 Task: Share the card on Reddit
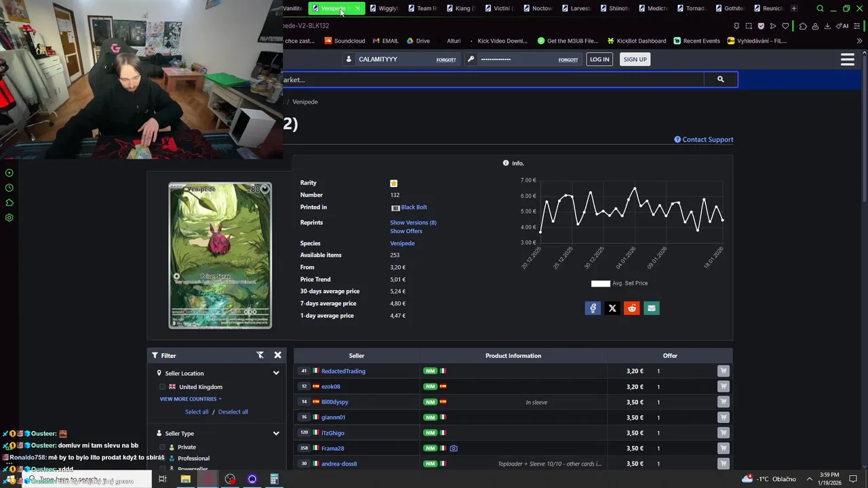pyautogui.click(x=632, y=308)
